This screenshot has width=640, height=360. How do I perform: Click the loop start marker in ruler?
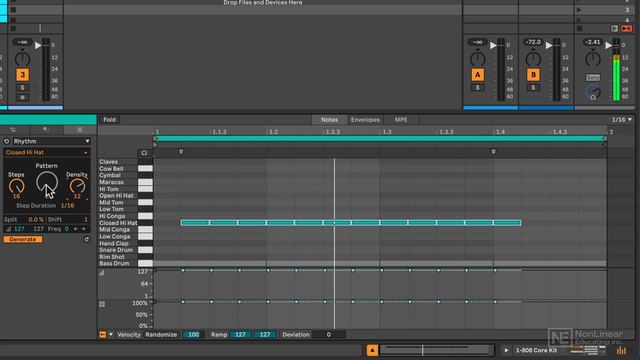coord(155,139)
